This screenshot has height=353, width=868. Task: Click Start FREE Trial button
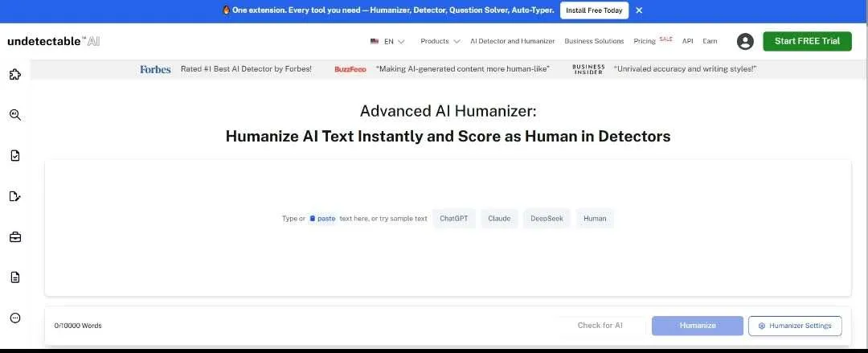coord(807,41)
